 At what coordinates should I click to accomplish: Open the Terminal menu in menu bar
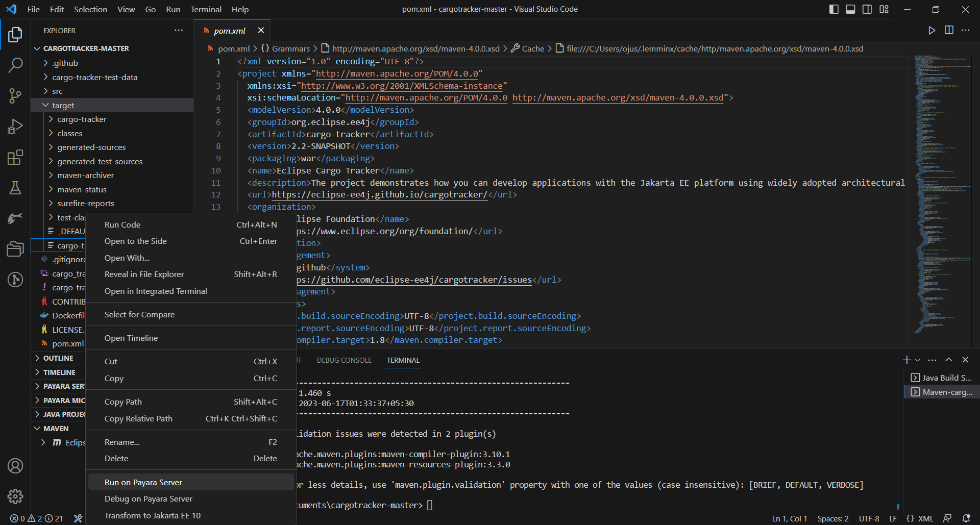coord(206,9)
